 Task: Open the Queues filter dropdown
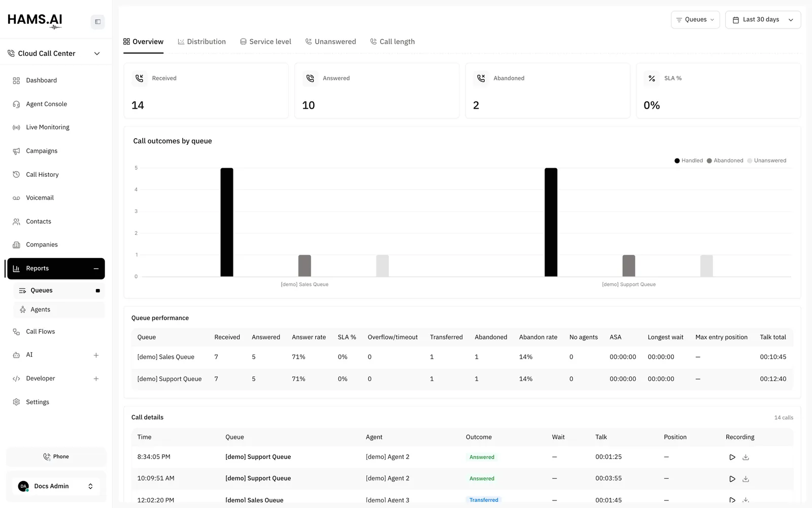click(695, 20)
